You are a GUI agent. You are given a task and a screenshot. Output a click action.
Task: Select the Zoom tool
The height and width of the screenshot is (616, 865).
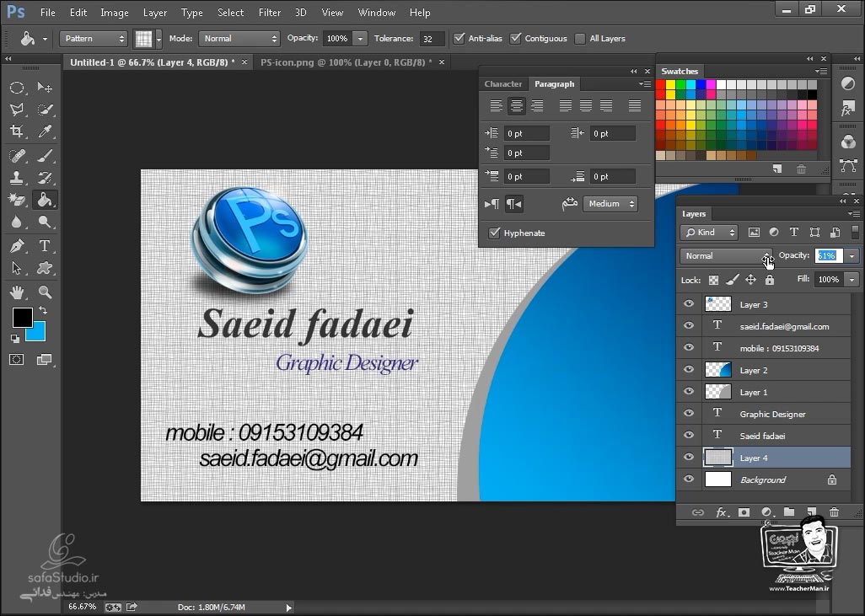click(45, 292)
